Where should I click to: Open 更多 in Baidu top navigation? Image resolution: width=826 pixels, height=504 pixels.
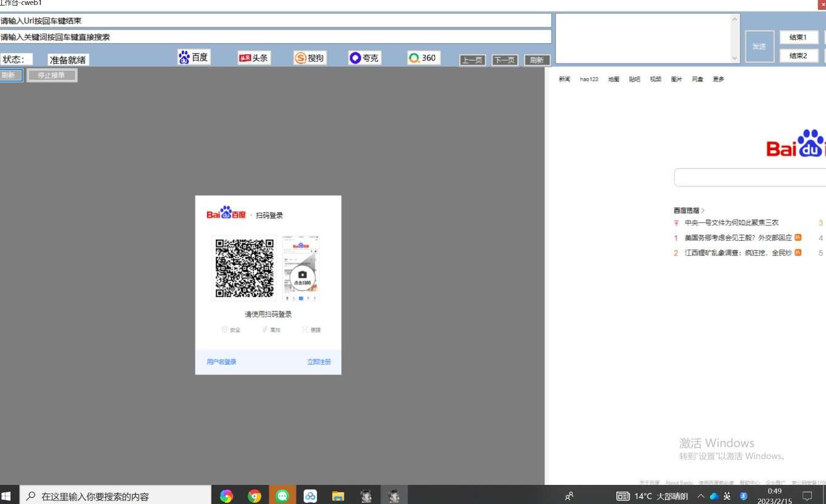coord(718,79)
